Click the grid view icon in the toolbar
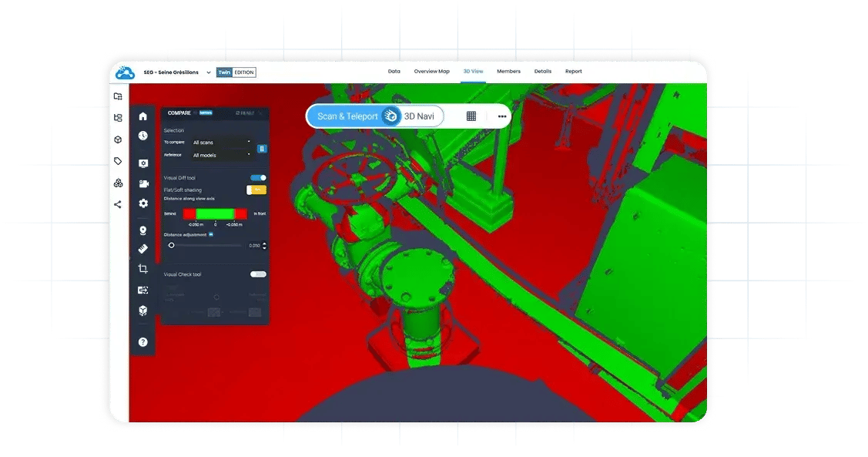This screenshot has width=868, height=457. [471, 116]
